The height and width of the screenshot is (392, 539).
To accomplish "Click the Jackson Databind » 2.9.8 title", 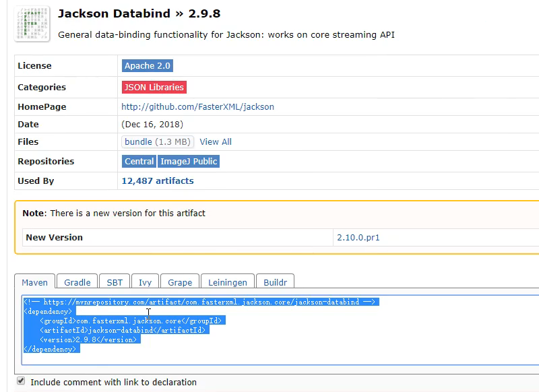I will [139, 13].
